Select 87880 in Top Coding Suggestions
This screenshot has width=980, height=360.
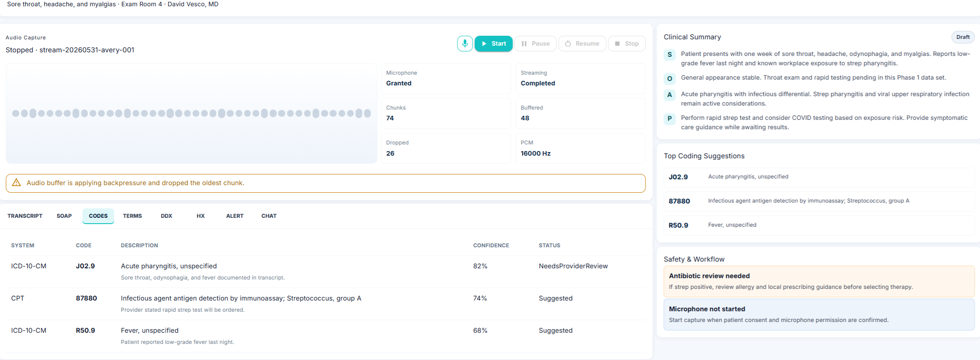click(819, 201)
